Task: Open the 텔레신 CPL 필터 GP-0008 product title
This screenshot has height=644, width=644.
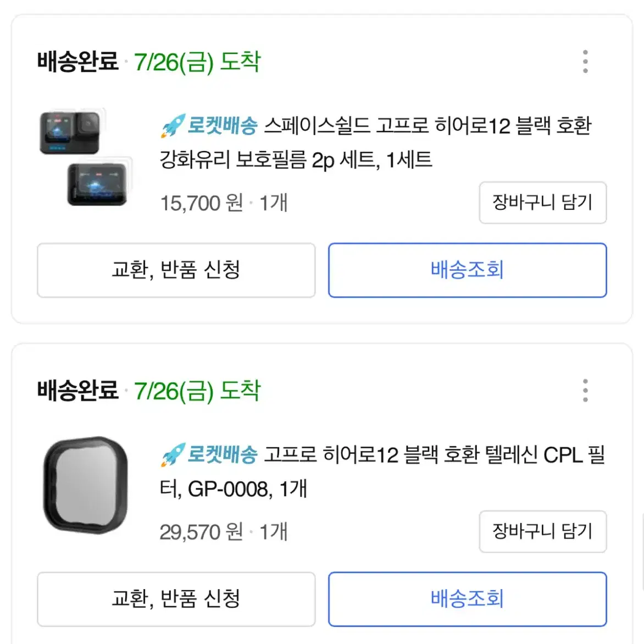Action: click(382, 471)
